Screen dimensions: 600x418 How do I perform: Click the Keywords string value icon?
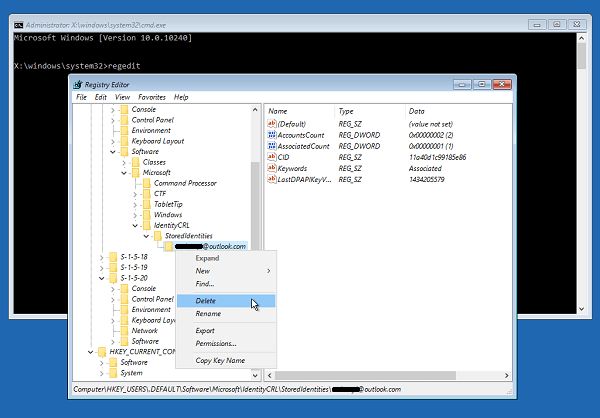pyautogui.click(x=271, y=169)
